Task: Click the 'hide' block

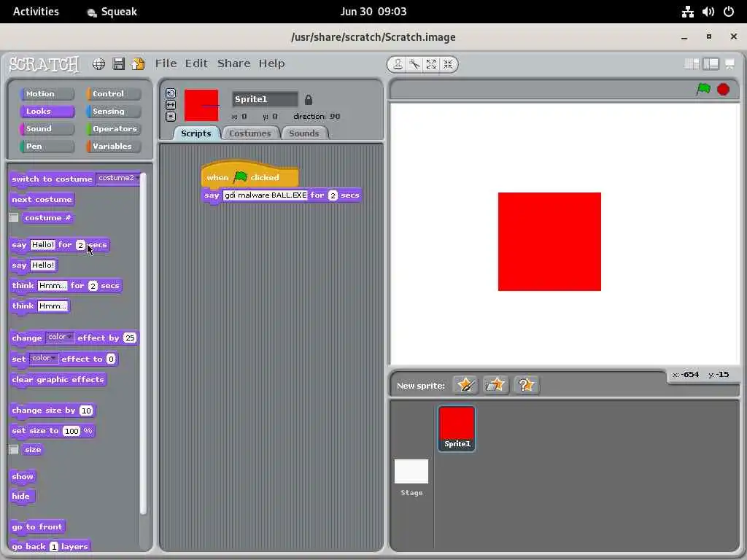Action: click(x=22, y=496)
